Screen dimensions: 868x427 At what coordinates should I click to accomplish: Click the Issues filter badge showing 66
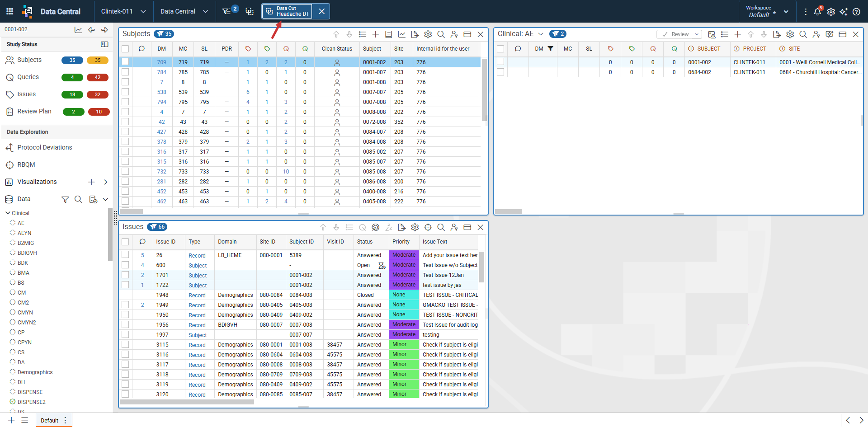tap(157, 227)
